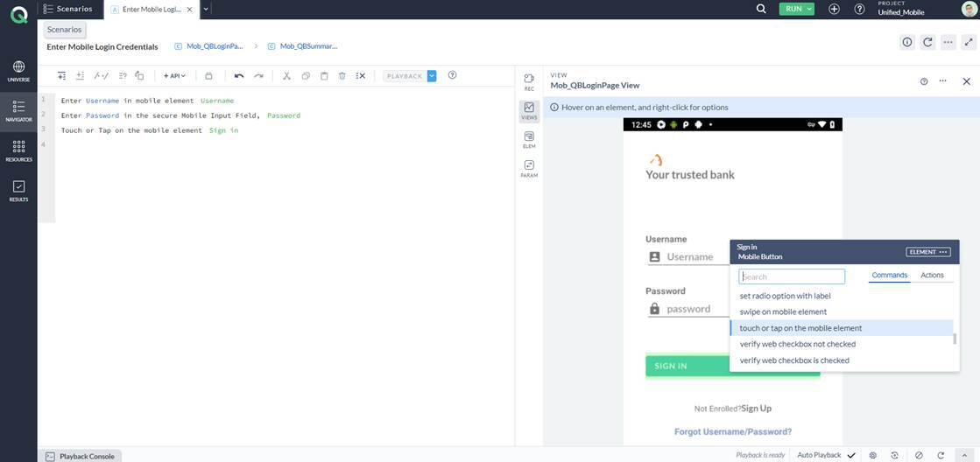This screenshot has width=980, height=462.
Task: Click the expand fullscreen arrows icon
Action: [x=969, y=43]
